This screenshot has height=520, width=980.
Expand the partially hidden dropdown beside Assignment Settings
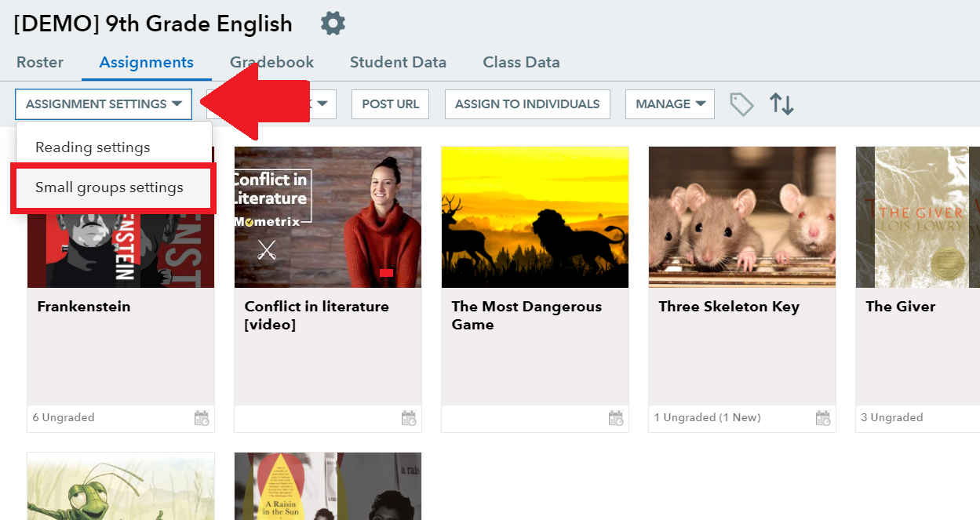(x=322, y=104)
